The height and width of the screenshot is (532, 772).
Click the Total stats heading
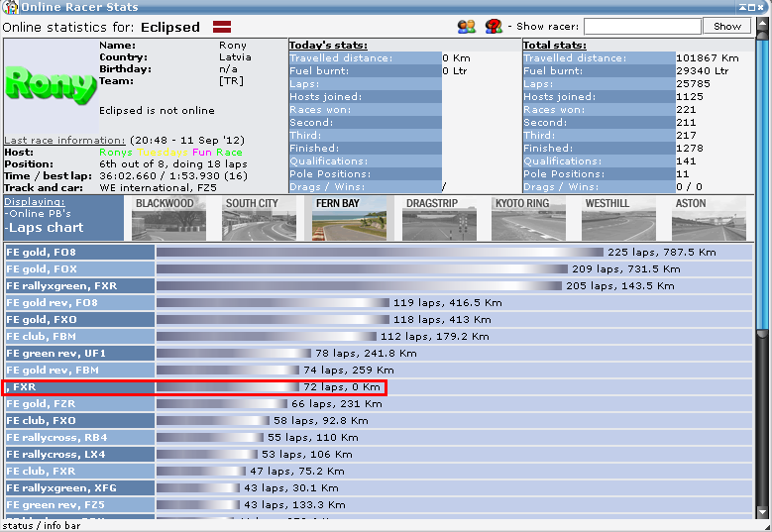554,46
